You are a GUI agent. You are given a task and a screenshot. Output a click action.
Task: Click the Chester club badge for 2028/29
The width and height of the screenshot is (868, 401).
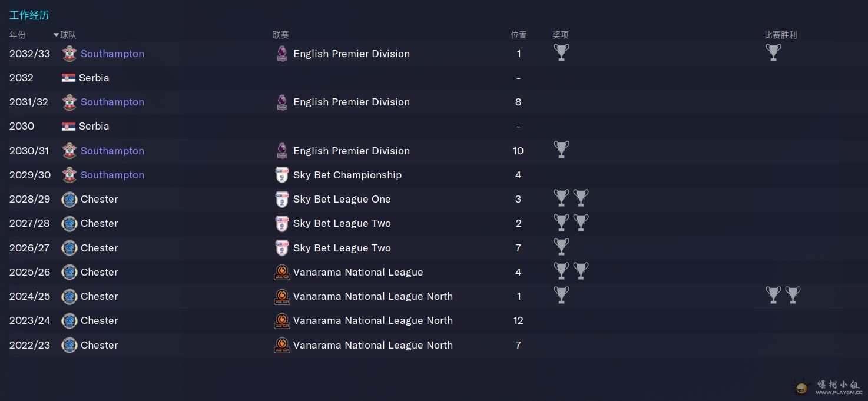[x=69, y=199]
